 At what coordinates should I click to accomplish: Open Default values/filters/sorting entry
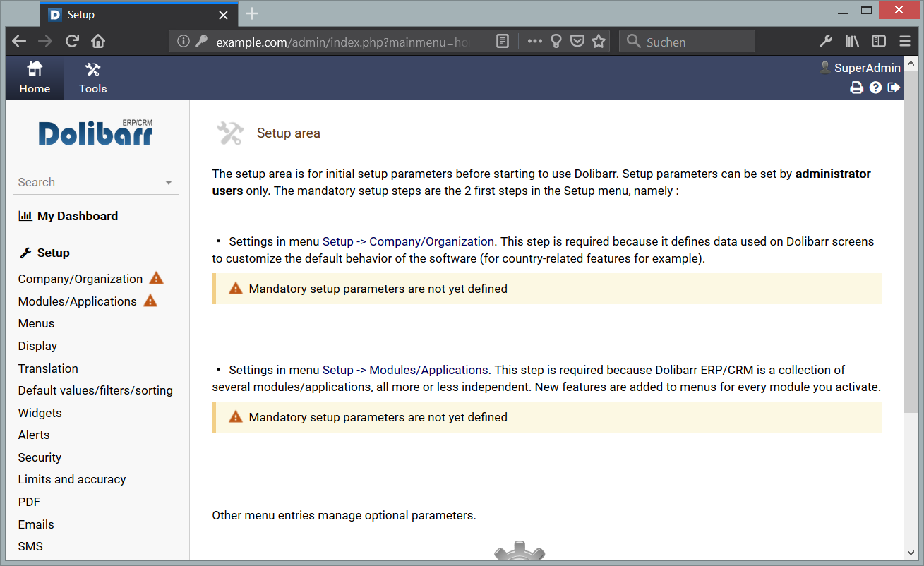95,390
